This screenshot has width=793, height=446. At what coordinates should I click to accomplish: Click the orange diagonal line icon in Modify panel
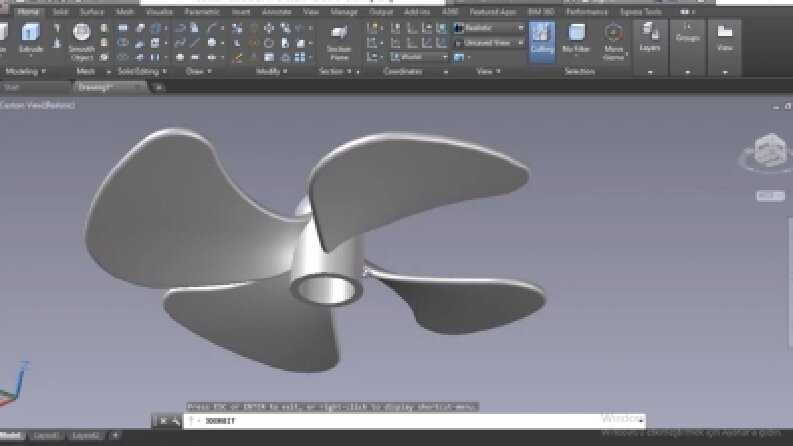click(x=237, y=58)
